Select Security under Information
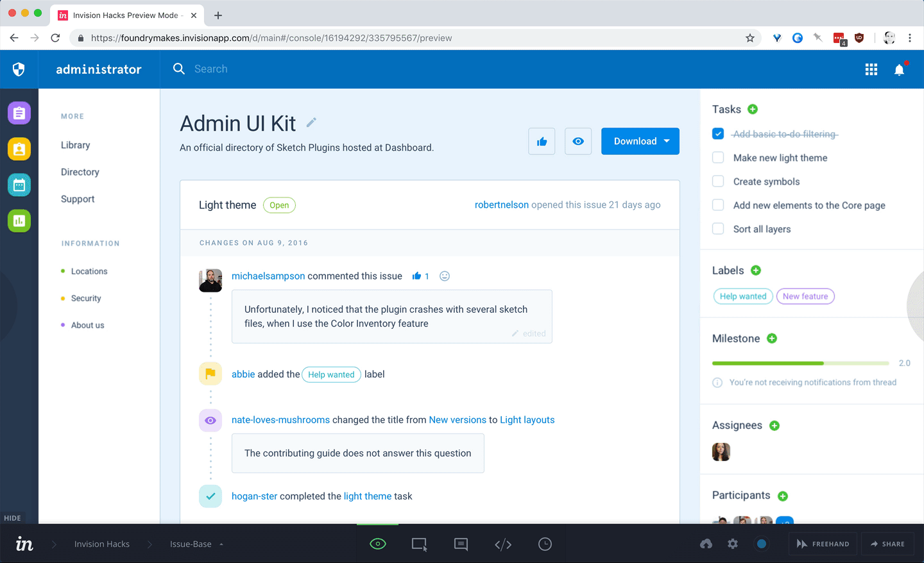This screenshot has height=563, width=924. (x=86, y=298)
